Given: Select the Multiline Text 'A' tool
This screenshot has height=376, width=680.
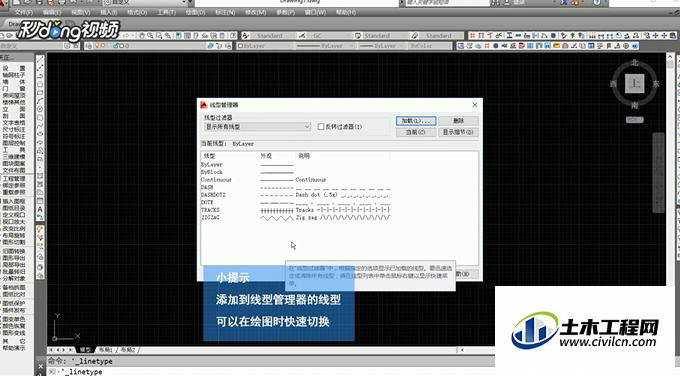Looking at the screenshot, I should tap(40, 209).
